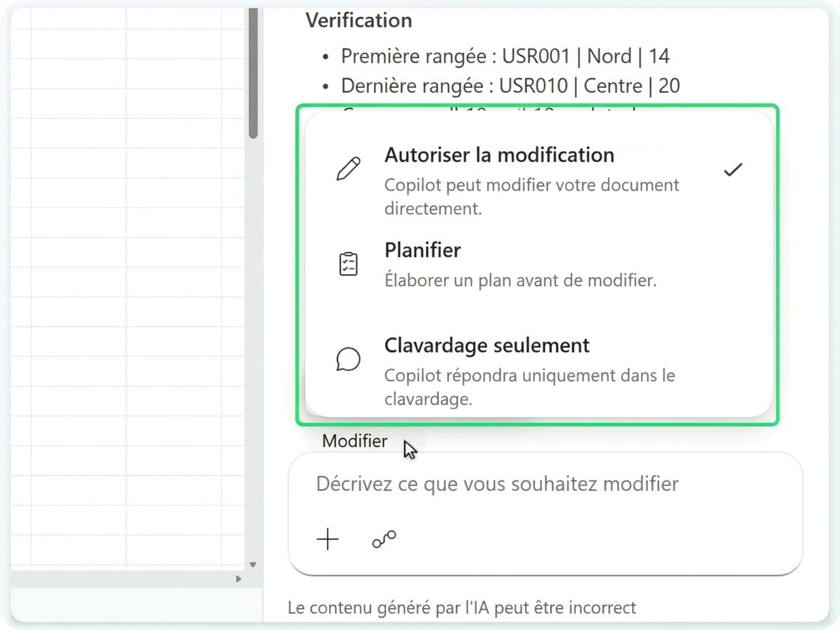Click the Élaborer un plan avant de modifier text
Image resolution: width=840 pixels, height=630 pixels.
(520, 280)
